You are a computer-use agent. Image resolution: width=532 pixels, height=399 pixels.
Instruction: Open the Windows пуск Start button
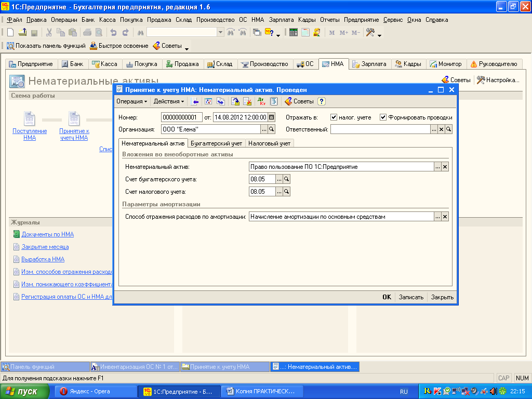tap(24, 392)
